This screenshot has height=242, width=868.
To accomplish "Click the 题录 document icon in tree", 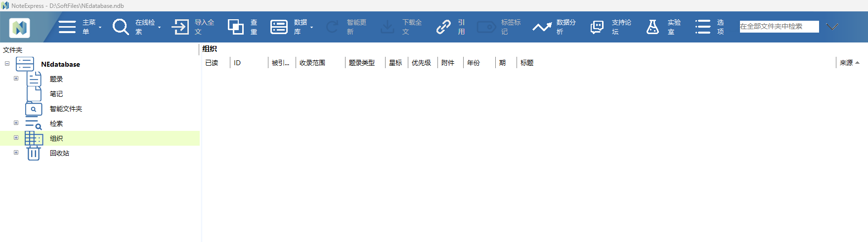I will (x=34, y=79).
